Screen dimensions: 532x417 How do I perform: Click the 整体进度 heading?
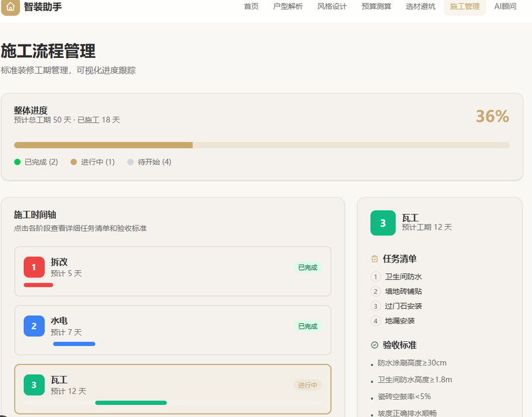(31, 110)
